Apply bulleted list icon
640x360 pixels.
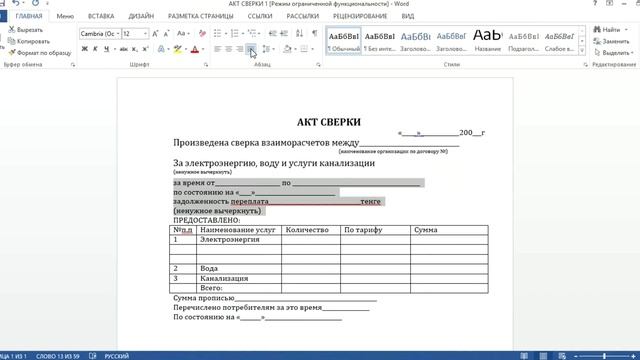click(x=217, y=33)
